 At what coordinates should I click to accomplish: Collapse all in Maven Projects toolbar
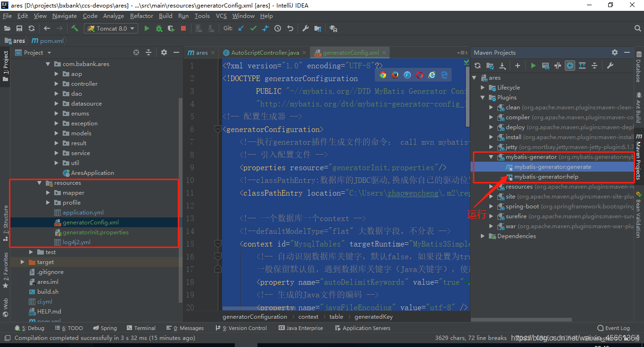point(594,66)
